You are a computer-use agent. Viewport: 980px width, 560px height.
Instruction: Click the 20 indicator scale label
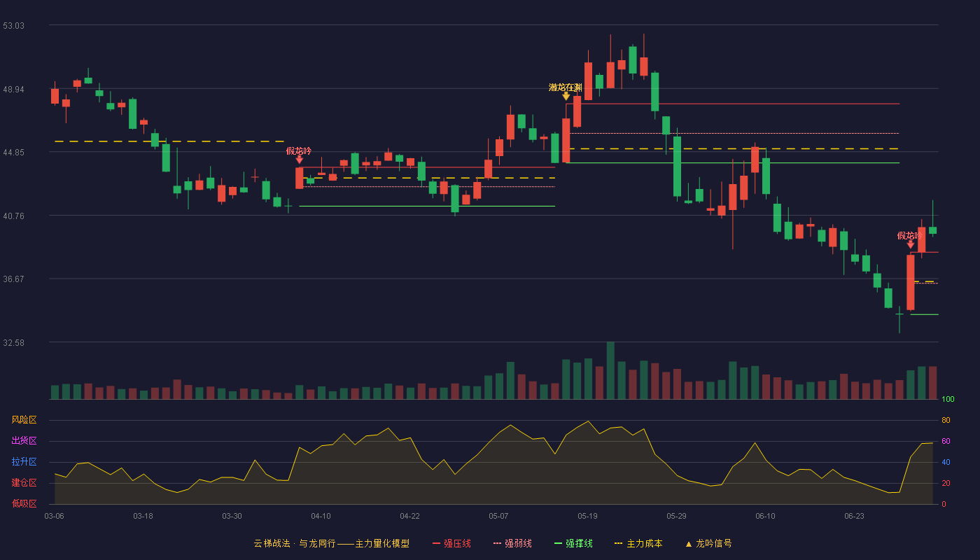click(x=946, y=483)
